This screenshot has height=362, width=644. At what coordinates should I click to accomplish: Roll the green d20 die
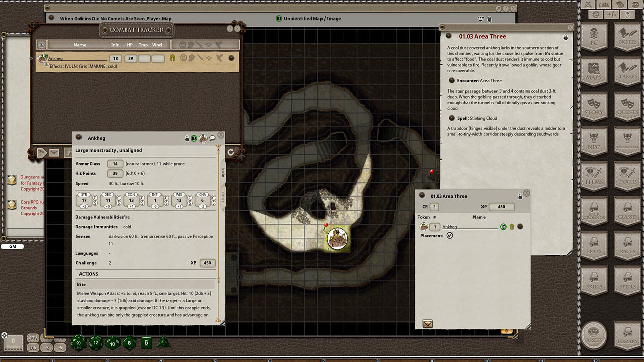click(x=78, y=343)
